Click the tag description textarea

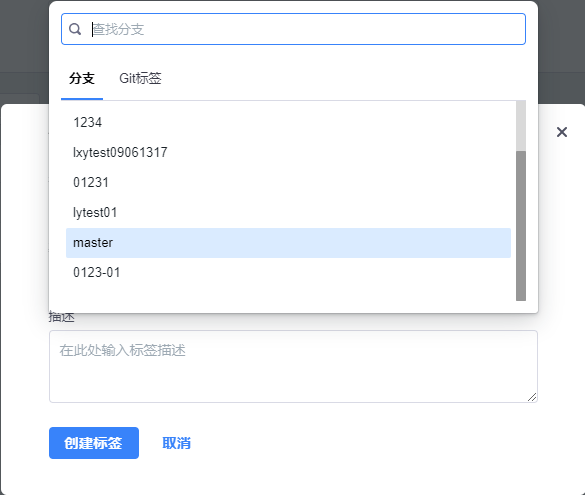click(x=293, y=366)
